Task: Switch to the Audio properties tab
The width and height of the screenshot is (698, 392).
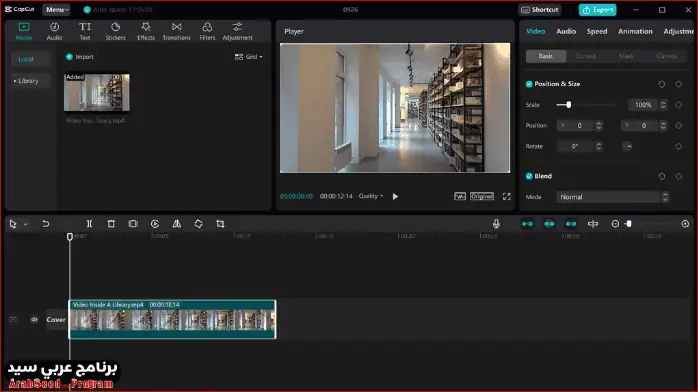Action: pyautogui.click(x=566, y=31)
